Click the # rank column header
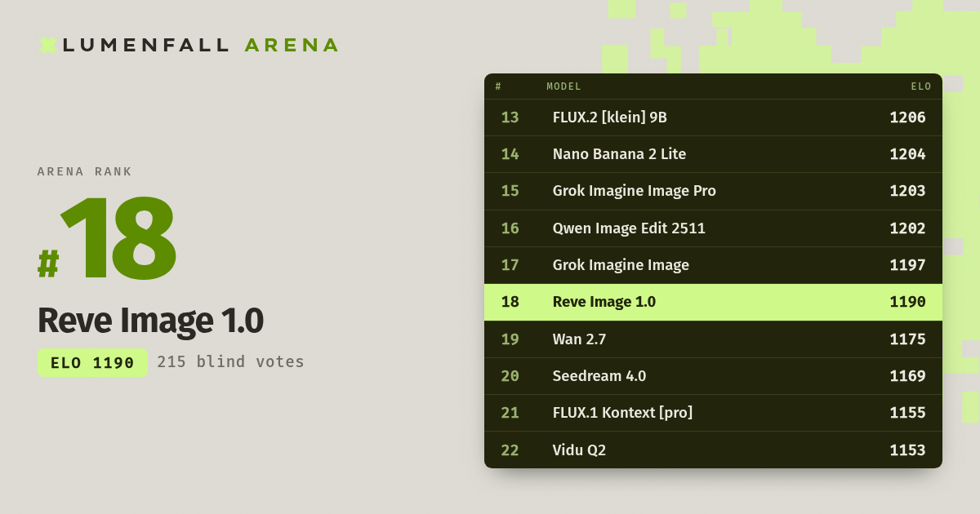980x514 pixels. click(498, 86)
